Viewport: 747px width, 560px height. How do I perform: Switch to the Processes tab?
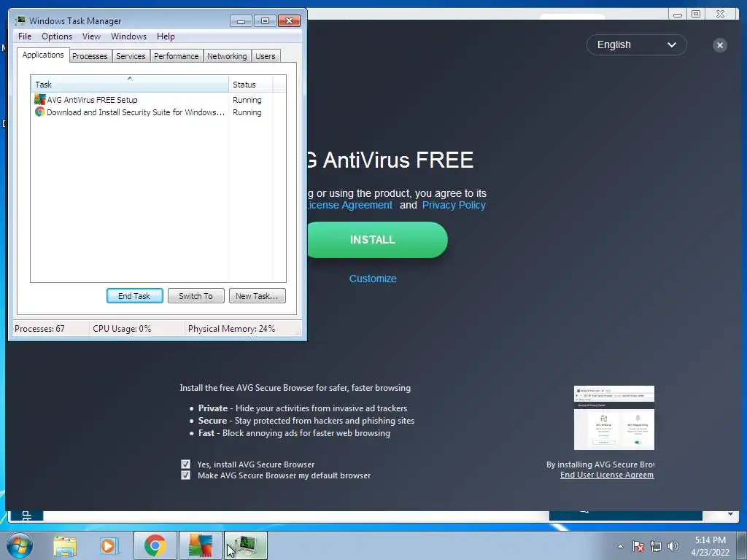click(90, 56)
